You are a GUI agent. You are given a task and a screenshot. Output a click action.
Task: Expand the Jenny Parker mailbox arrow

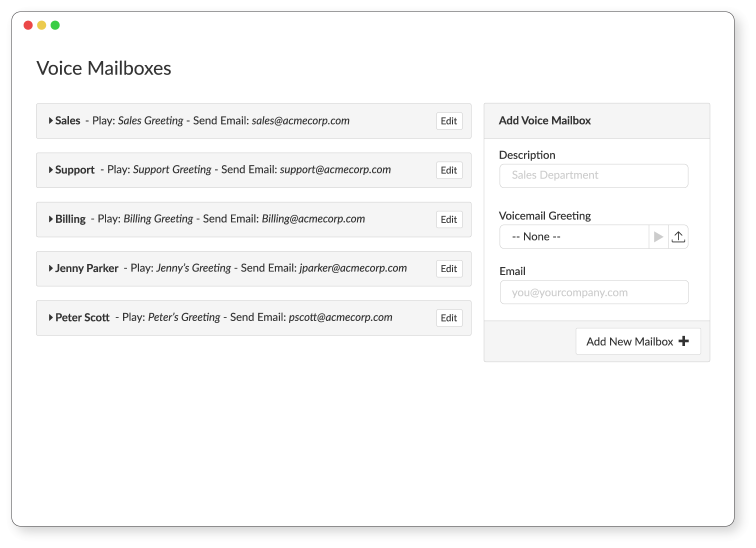coord(51,268)
